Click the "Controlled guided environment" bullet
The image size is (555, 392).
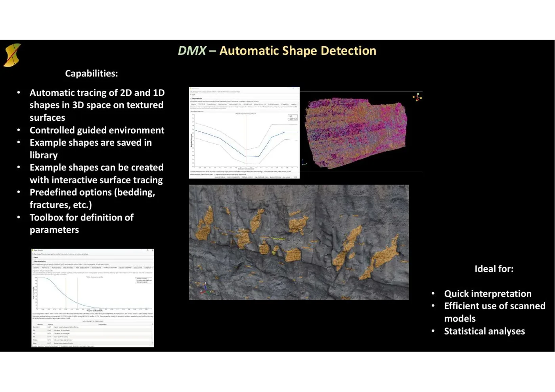(x=97, y=130)
